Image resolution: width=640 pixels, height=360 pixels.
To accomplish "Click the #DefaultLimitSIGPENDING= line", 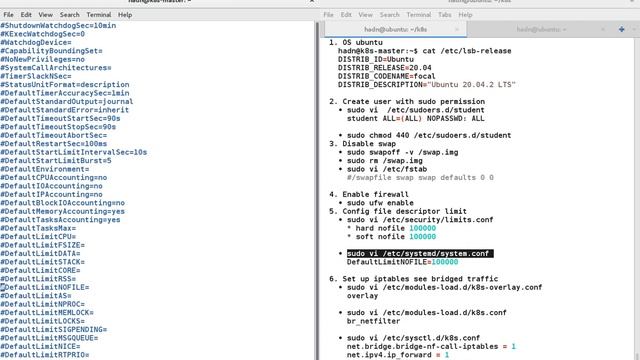I will point(53,329).
